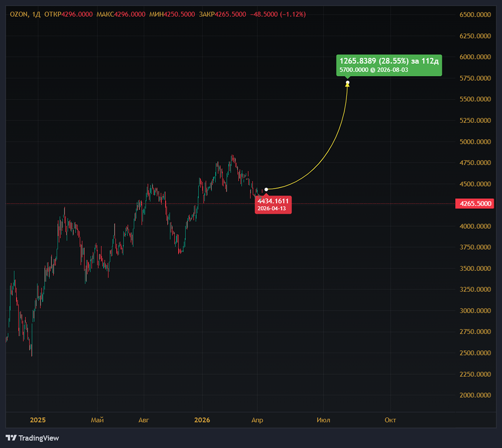The height and width of the screenshot is (448, 502).
Task: Click the TradingView logo icon
Action: coord(12,438)
